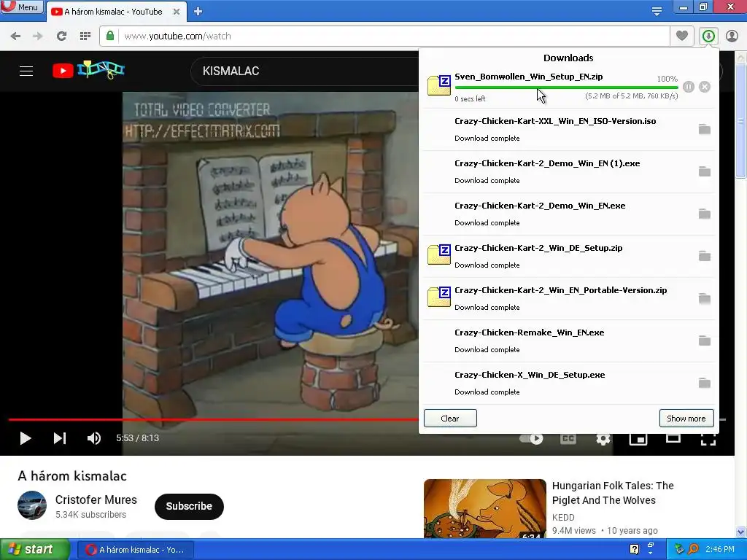Reload the page
Viewport: 747px width, 560px height.
tap(61, 36)
